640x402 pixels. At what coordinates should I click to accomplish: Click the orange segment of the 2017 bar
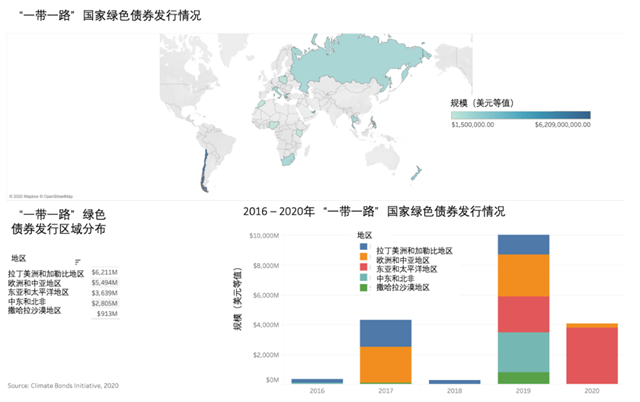(x=385, y=363)
